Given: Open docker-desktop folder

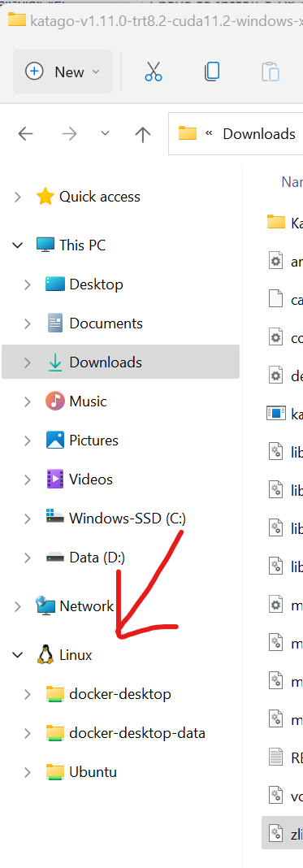Looking at the screenshot, I should click(120, 694).
